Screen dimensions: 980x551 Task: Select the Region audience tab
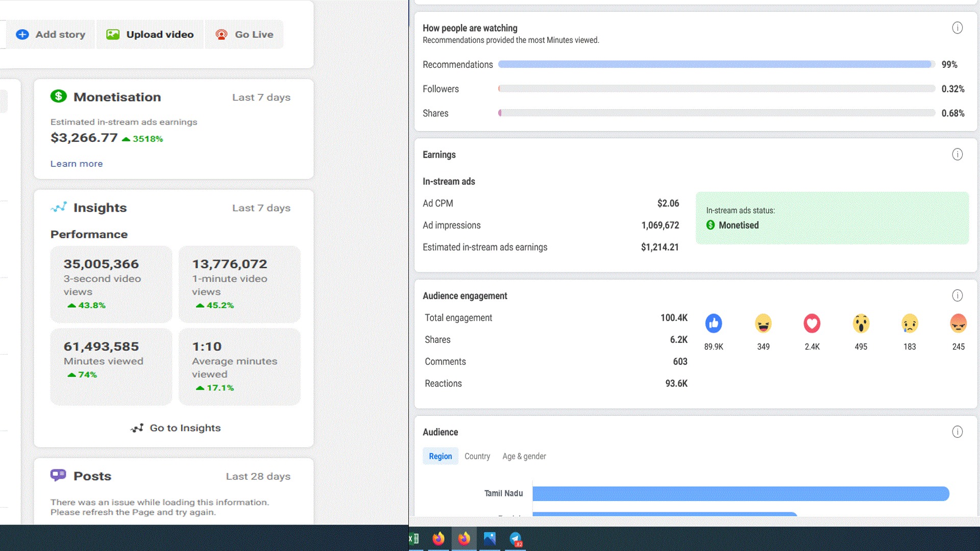pyautogui.click(x=440, y=456)
